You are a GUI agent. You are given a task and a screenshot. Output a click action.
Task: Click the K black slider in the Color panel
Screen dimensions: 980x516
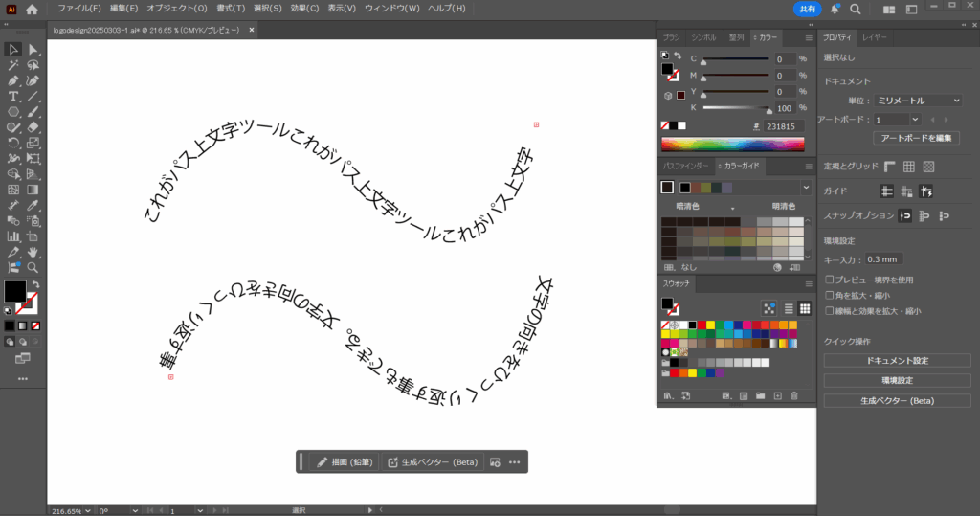[x=735, y=108]
